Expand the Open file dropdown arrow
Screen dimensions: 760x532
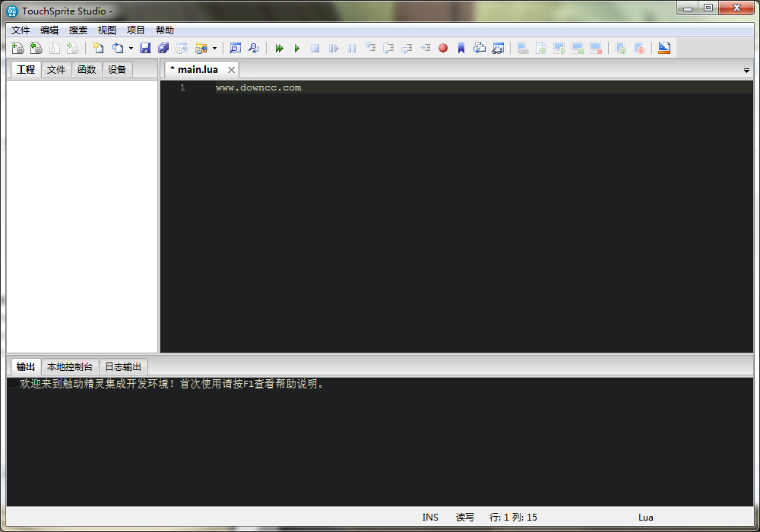click(131, 48)
